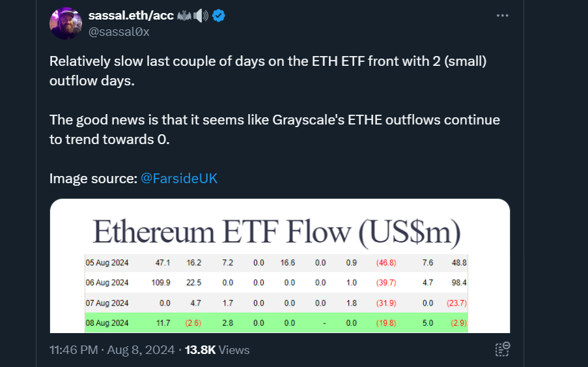The image size is (588, 367).
Task: Click the sassal.eth/acc display name
Action: [x=131, y=16]
